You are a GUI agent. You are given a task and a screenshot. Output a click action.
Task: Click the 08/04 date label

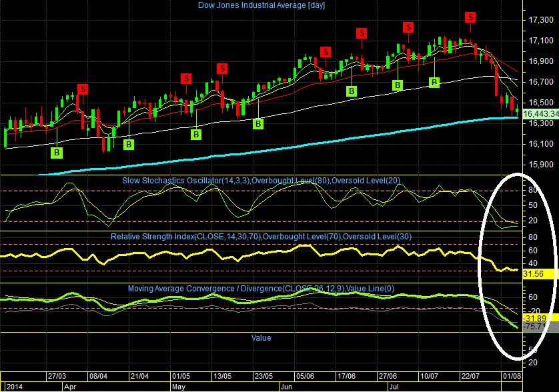pos(99,376)
